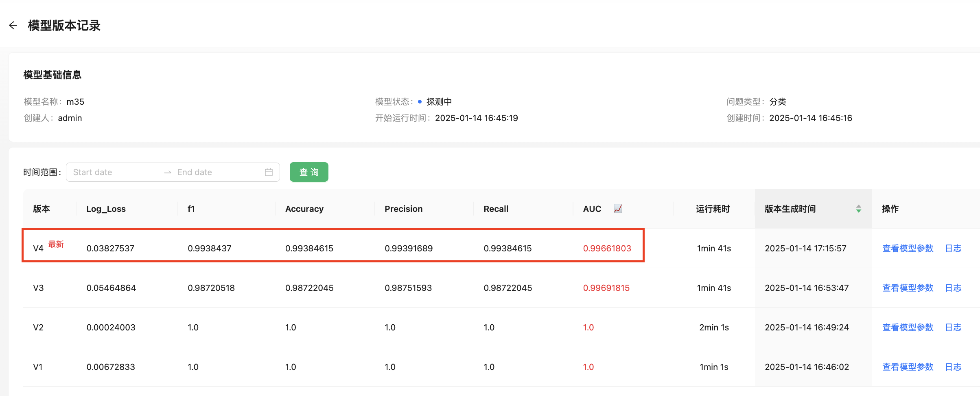The width and height of the screenshot is (980, 396).
Task: Open 查看模型参数 for version V3
Action: click(907, 288)
